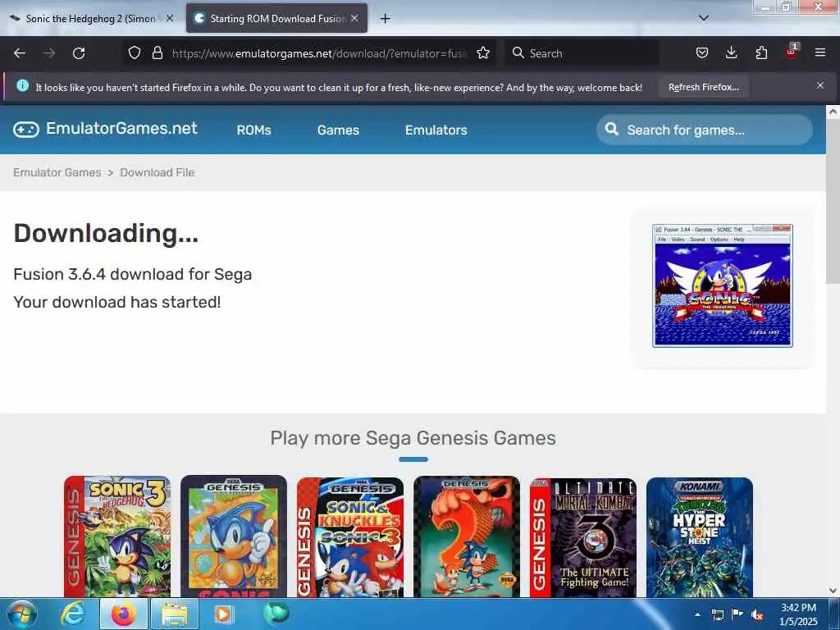
Task: Open the tracking protection shield icon
Action: (135, 53)
